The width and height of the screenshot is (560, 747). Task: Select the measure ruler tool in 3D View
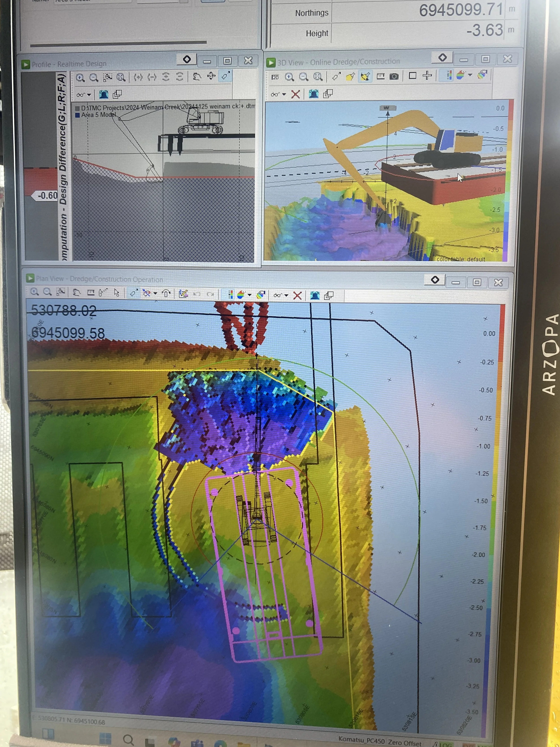(x=380, y=76)
